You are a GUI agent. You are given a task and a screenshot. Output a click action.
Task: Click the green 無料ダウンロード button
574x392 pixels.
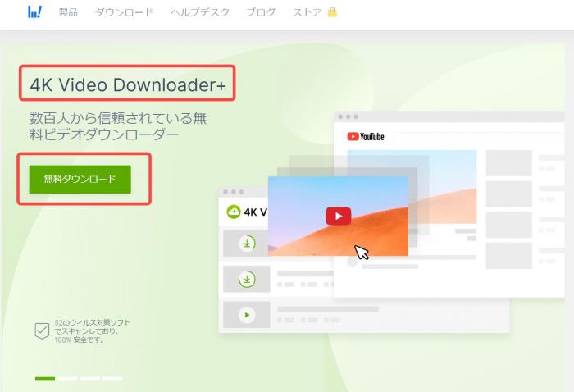pos(80,180)
